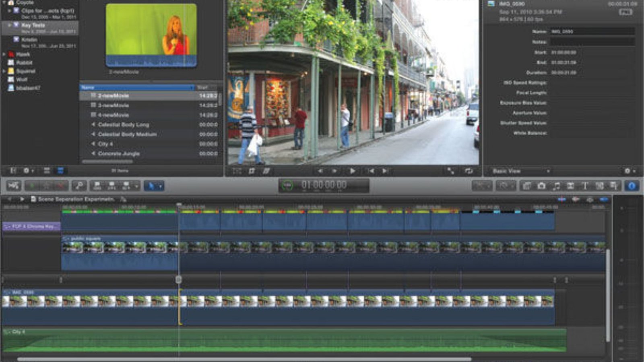The image size is (644, 362).
Task: Open the event browser gear action menu
Action: (x=28, y=171)
